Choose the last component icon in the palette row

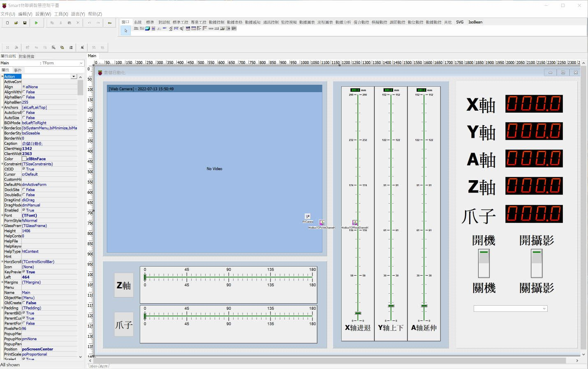click(x=234, y=28)
